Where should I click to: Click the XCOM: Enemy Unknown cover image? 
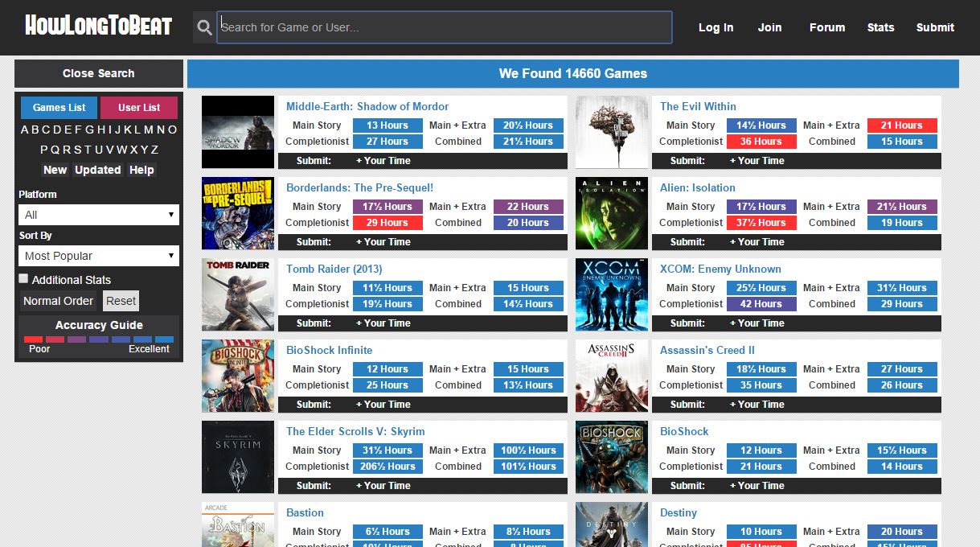612,294
